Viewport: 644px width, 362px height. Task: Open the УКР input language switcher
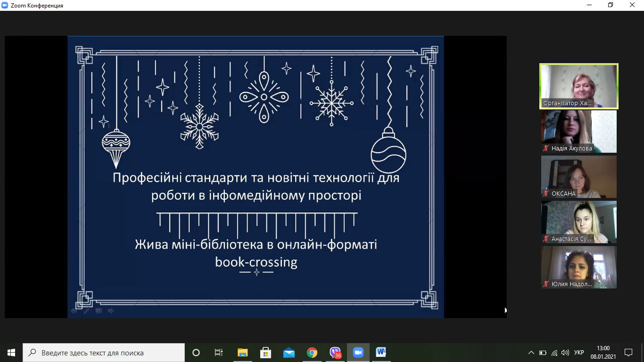coord(579,353)
